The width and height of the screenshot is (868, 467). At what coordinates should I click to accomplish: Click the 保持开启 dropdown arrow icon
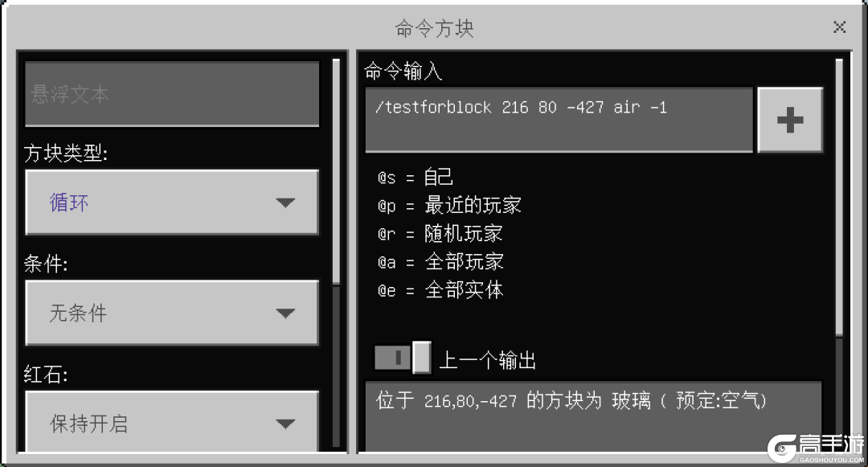coord(285,424)
